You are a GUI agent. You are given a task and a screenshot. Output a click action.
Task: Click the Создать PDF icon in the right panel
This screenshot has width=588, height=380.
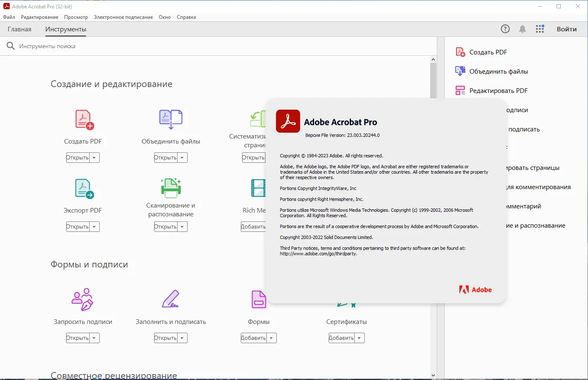coord(460,52)
